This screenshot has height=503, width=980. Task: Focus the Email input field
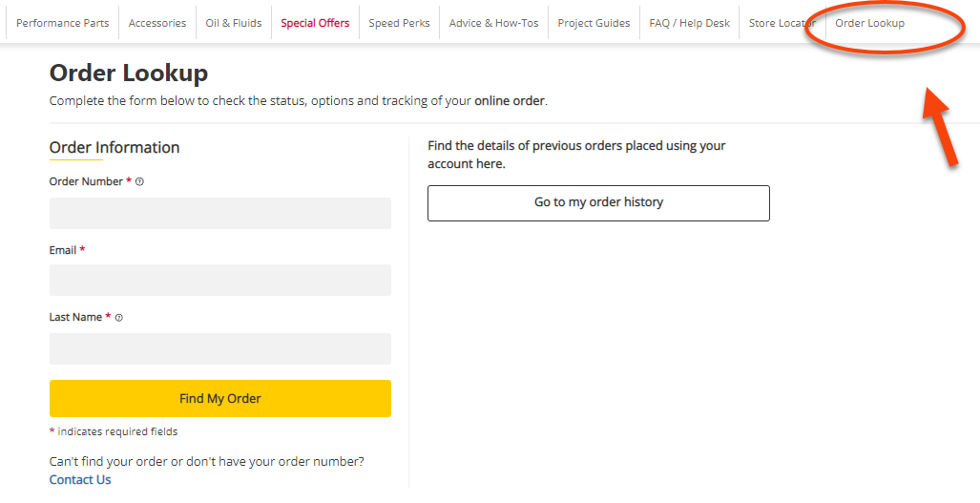[220, 280]
